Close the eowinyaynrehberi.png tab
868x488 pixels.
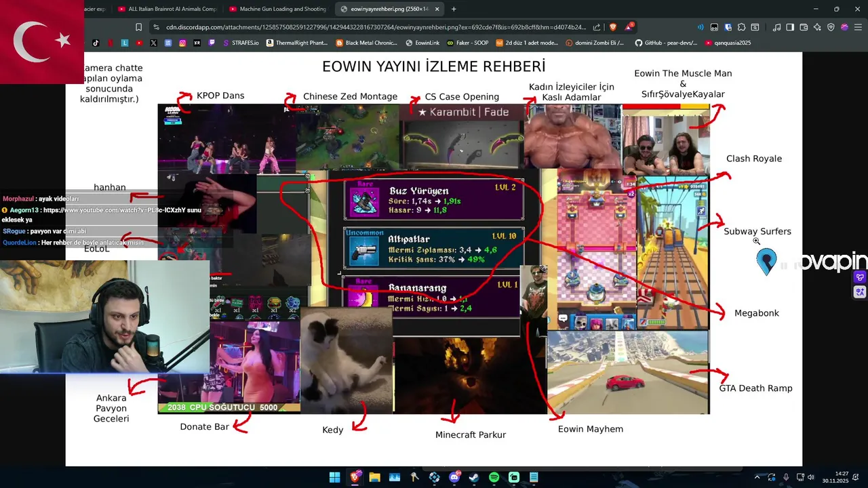[x=437, y=9]
